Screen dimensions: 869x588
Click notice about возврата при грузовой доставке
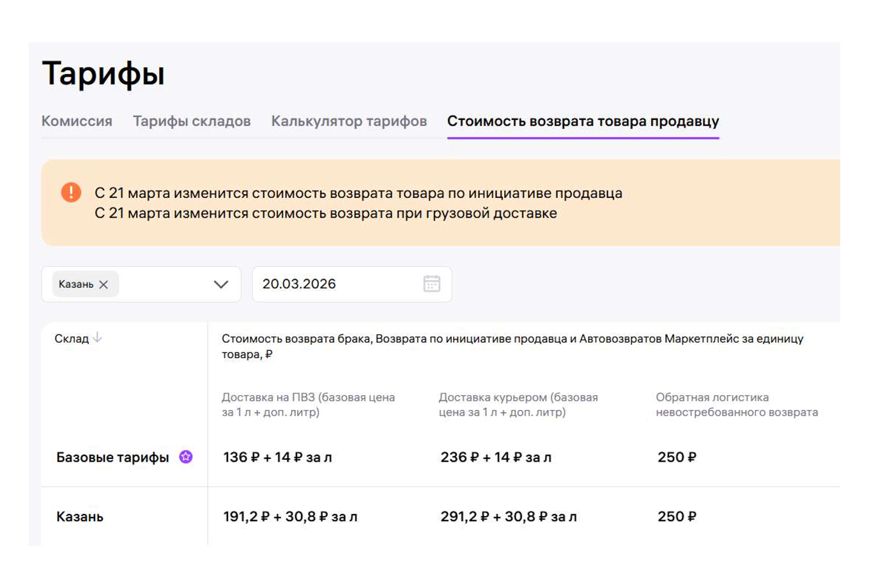coord(326,213)
